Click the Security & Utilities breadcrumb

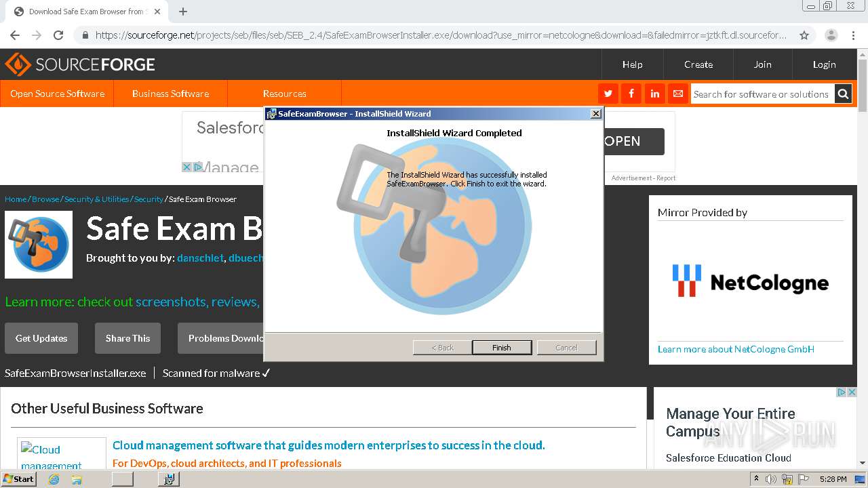[96, 199]
